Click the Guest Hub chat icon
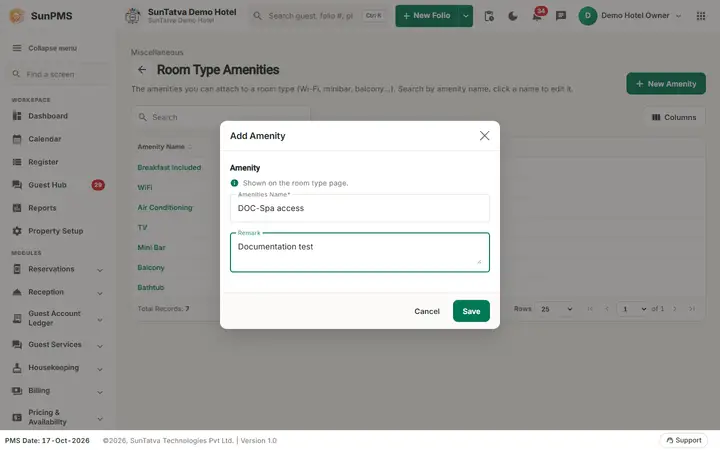 17,185
